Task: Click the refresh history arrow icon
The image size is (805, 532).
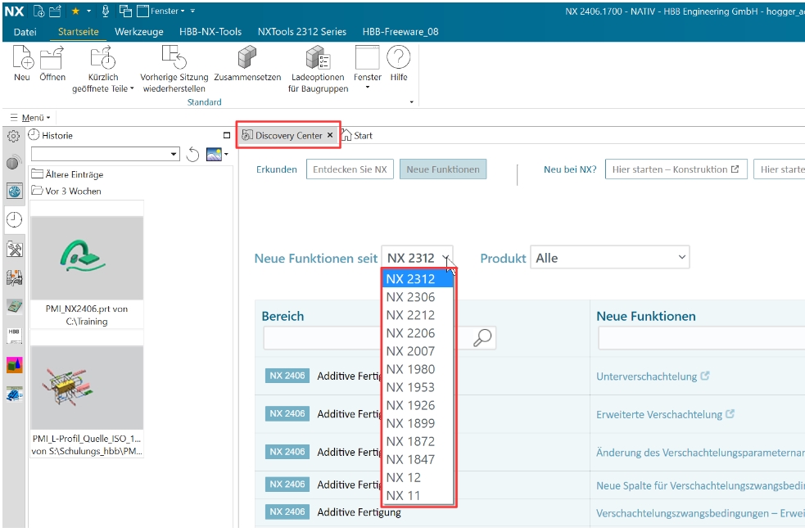Action: tap(192, 154)
